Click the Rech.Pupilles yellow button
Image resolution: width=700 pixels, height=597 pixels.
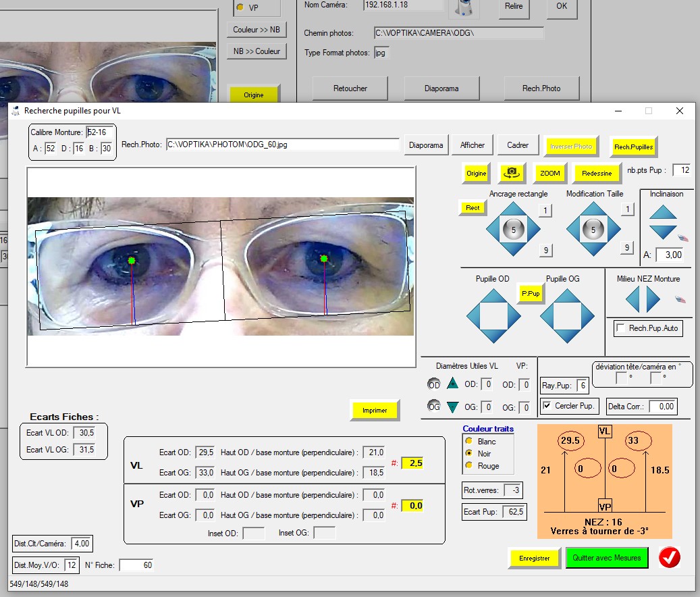click(x=632, y=147)
